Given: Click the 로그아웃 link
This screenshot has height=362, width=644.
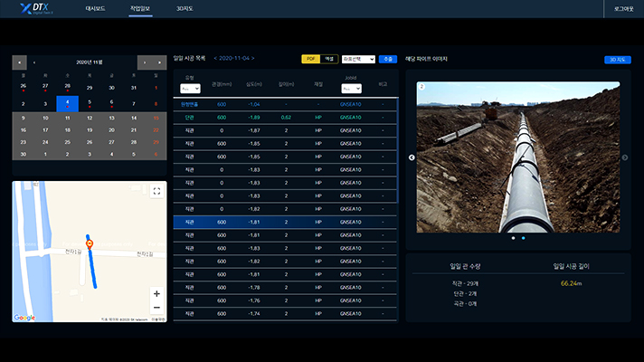Looking at the screenshot, I should pyautogui.click(x=622, y=8).
